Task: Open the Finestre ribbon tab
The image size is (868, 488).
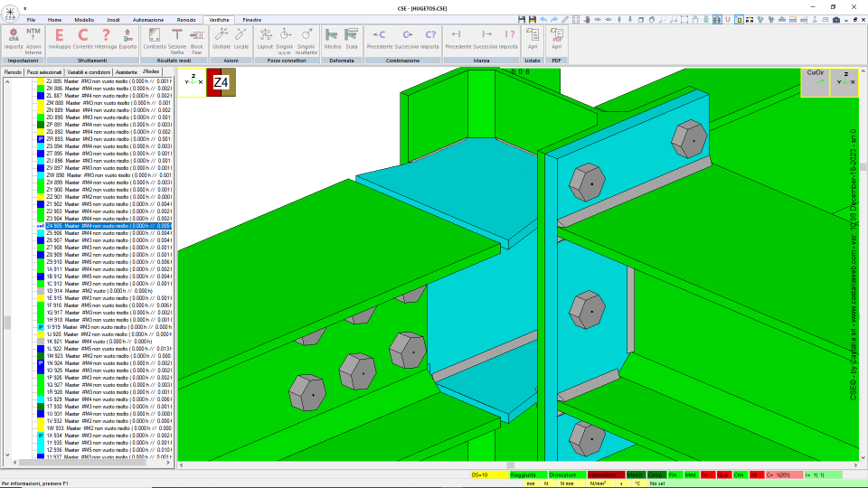Action: (x=252, y=20)
